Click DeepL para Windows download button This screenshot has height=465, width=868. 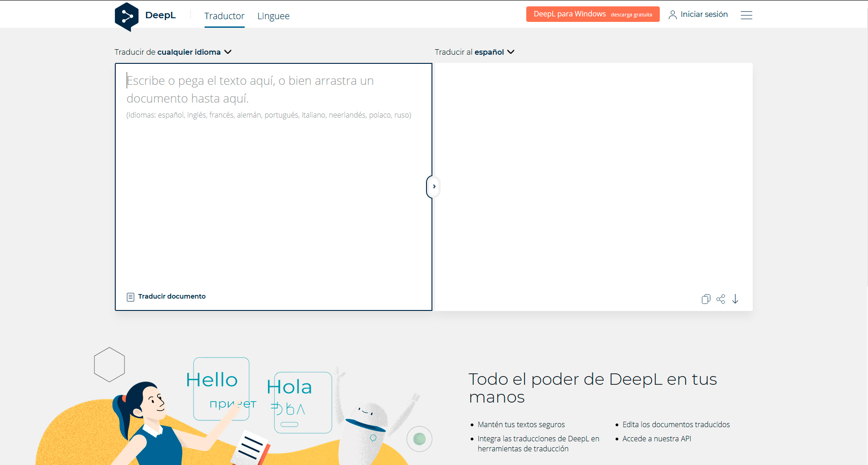(x=593, y=14)
